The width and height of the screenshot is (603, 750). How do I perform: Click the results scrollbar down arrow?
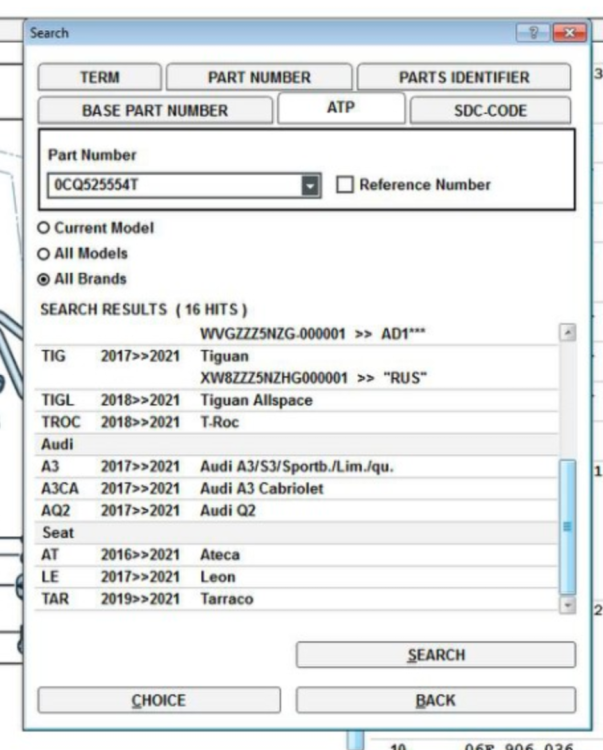[568, 605]
